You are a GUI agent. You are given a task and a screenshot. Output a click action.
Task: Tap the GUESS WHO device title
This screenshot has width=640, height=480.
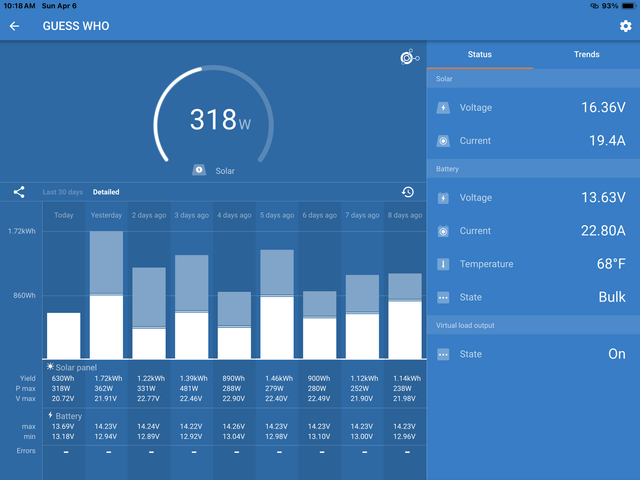(x=76, y=26)
